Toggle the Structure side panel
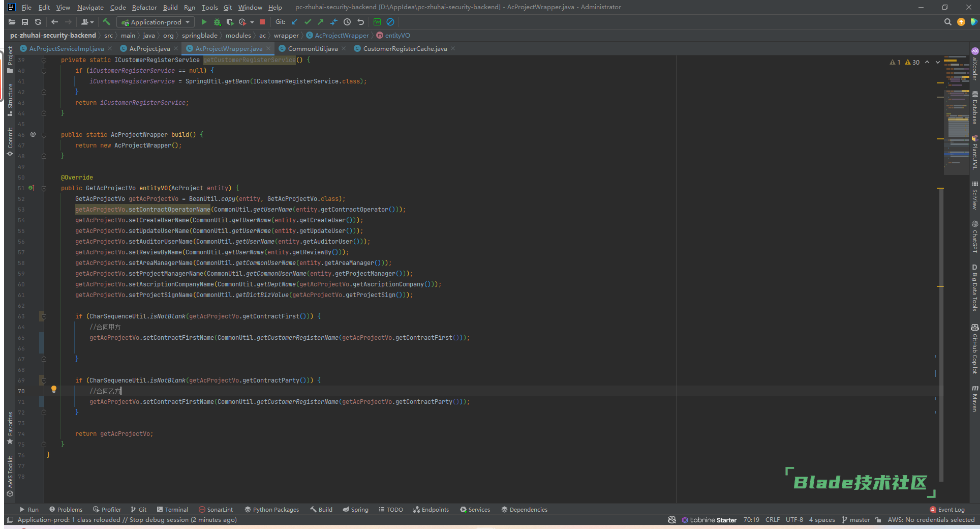This screenshot has height=529, width=980. [x=10, y=99]
